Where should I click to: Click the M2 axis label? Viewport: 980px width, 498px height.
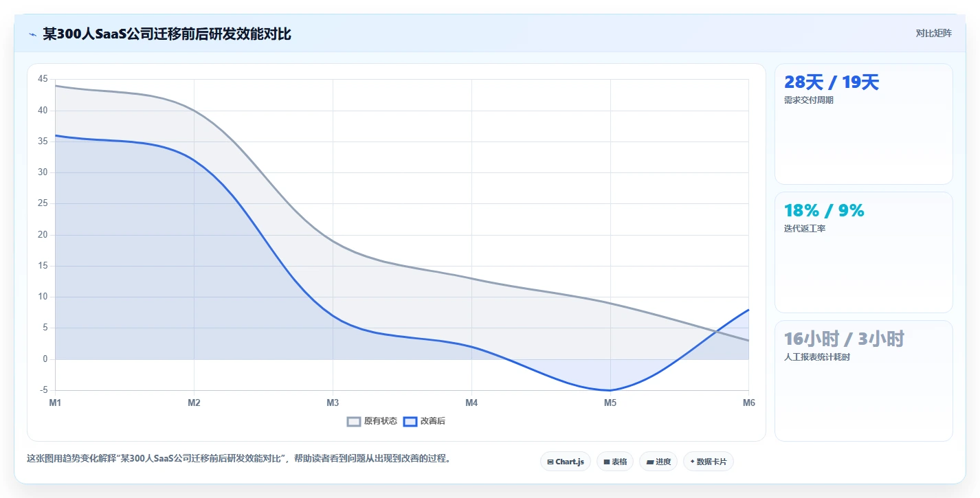click(194, 403)
